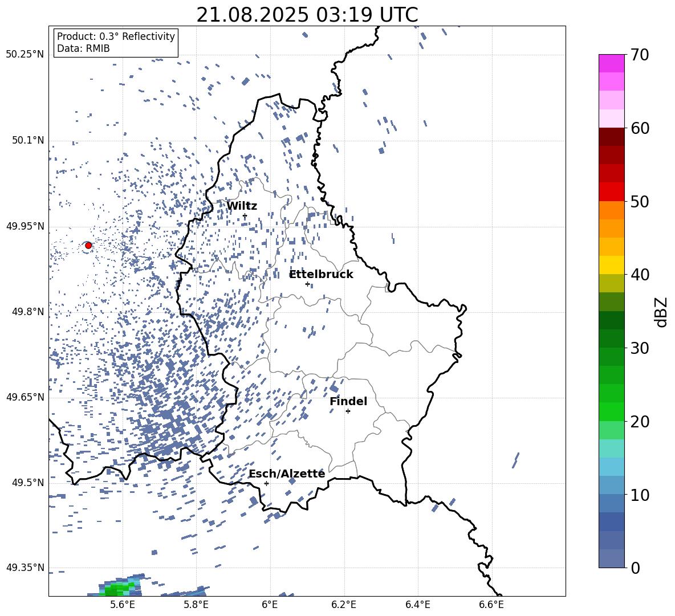The height and width of the screenshot is (616, 675).
Task: Click the timestamp title 21.08.2025 03:19 UTC
Action: 307,15
